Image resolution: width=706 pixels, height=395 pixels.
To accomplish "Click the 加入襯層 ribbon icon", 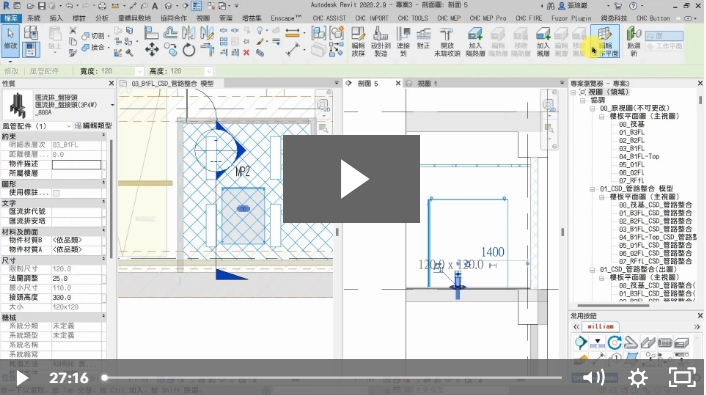I will (543, 41).
